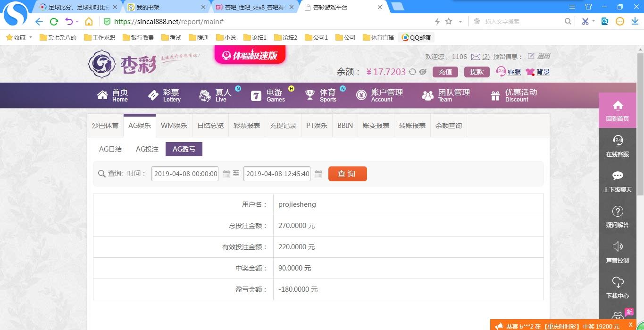
Task: Open calendar picker for start date
Action: click(226, 174)
